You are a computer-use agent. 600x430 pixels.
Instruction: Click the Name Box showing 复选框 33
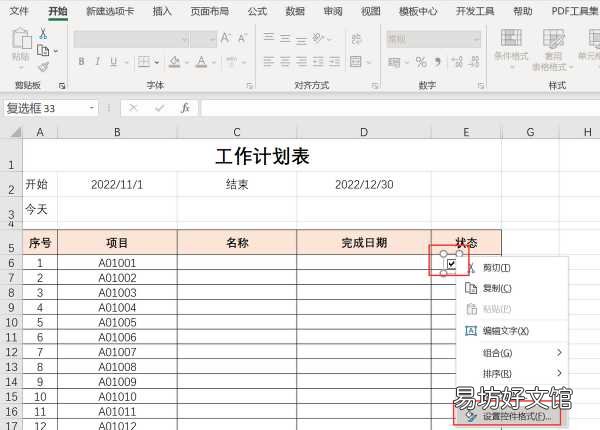tap(46, 108)
